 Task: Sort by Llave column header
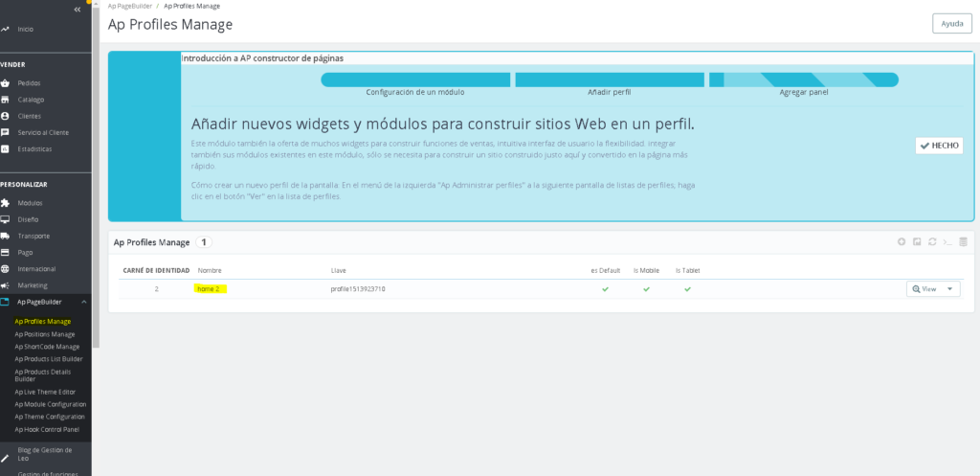click(x=339, y=271)
